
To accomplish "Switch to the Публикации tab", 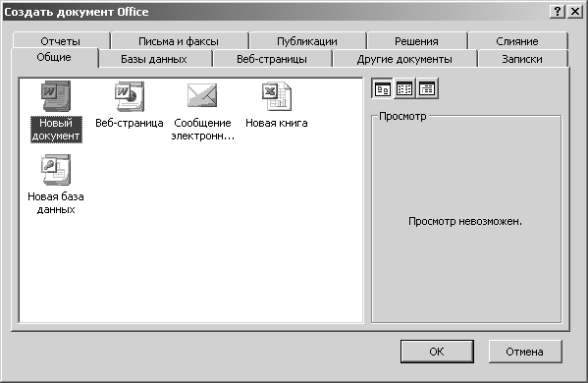I will (307, 41).
